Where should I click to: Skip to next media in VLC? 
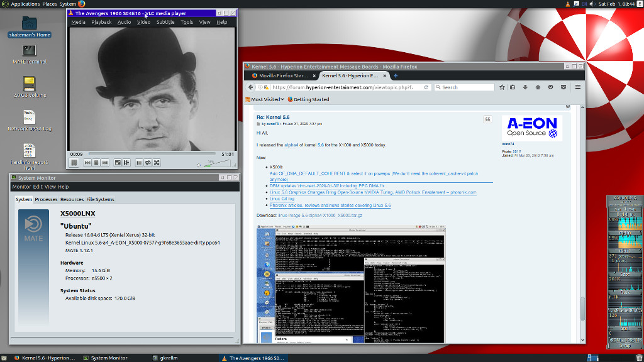[105, 163]
